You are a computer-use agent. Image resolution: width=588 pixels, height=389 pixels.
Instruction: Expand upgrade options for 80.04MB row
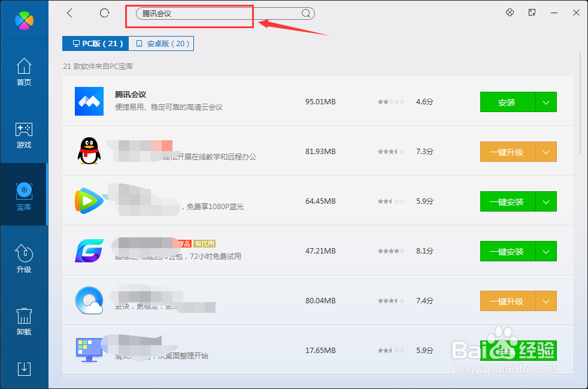point(546,301)
